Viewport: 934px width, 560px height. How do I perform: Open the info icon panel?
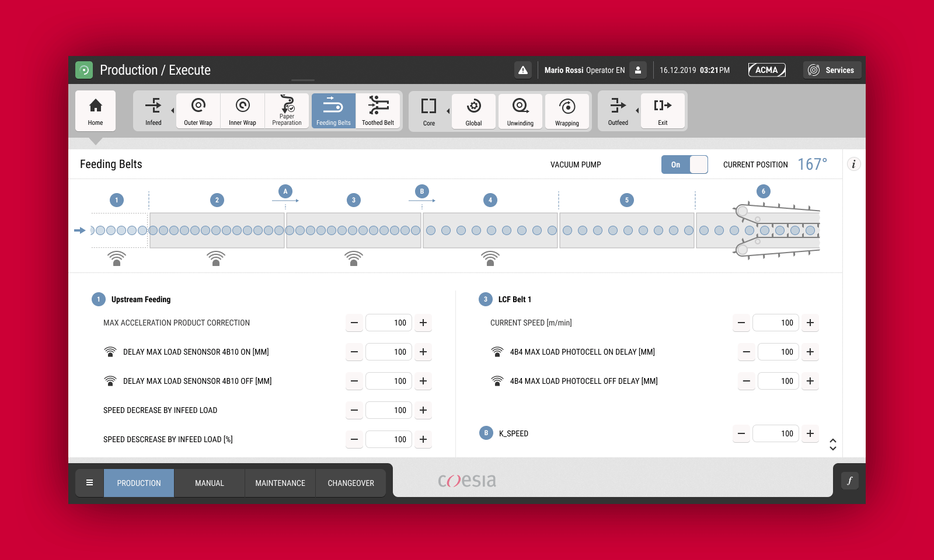pyautogui.click(x=853, y=164)
